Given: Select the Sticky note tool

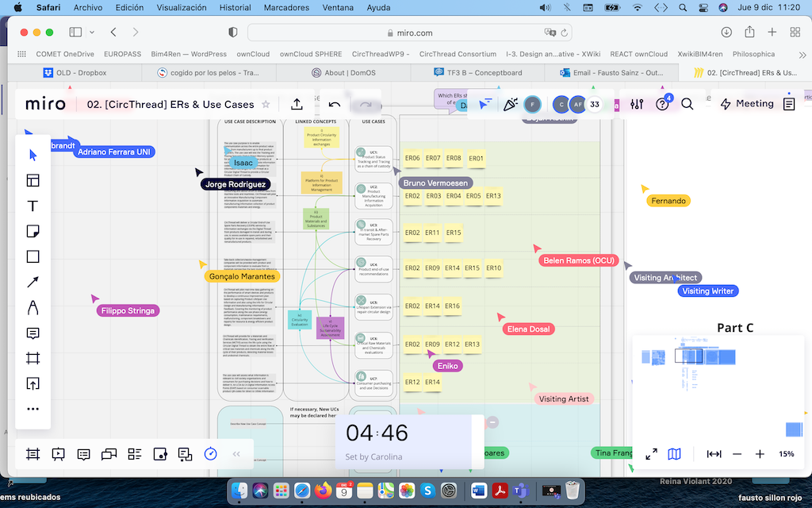Looking at the screenshot, I should (33, 231).
